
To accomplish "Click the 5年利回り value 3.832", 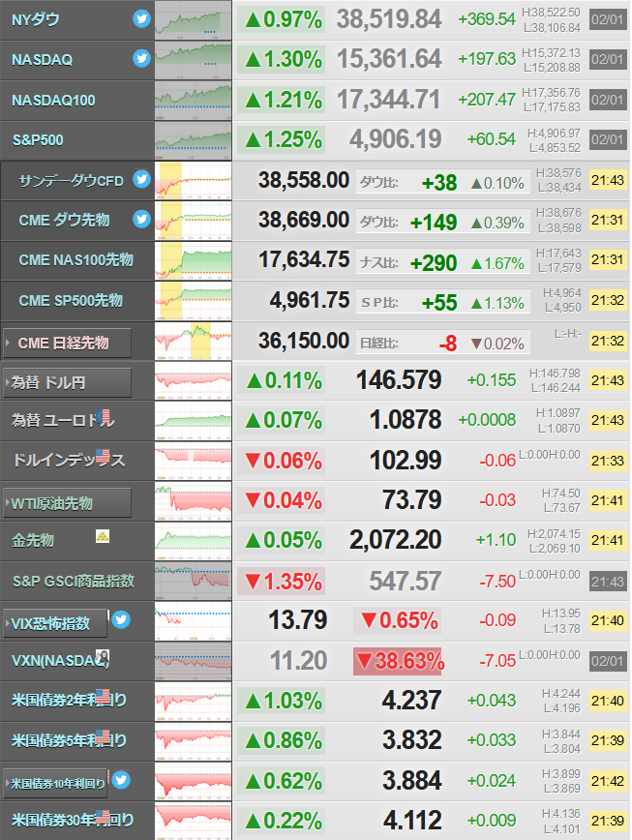I will point(412,739).
